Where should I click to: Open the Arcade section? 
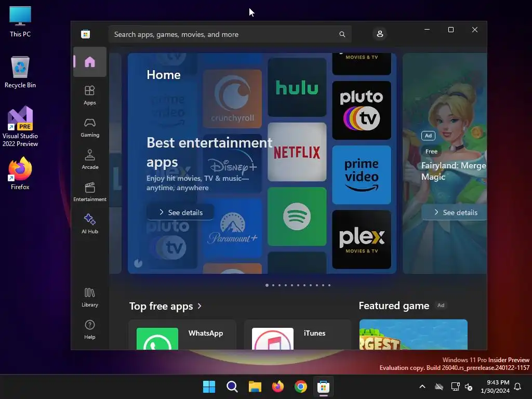tap(90, 160)
